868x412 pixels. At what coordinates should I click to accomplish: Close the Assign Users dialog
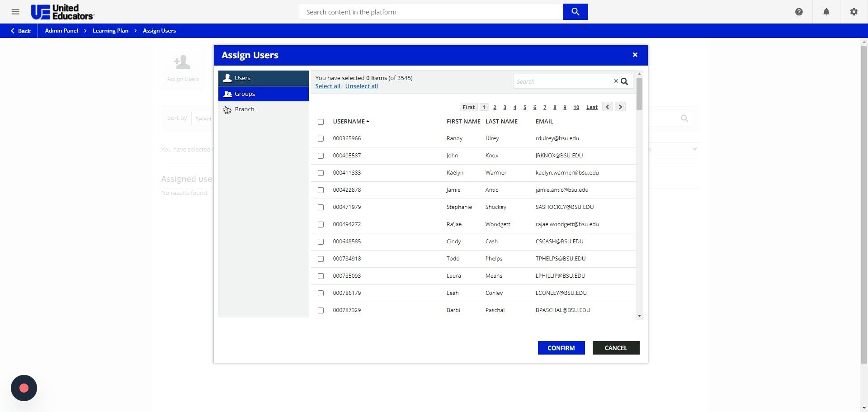[635, 55]
